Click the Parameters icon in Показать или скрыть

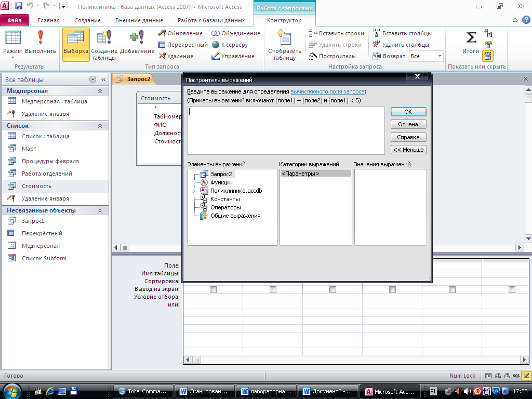point(488,33)
